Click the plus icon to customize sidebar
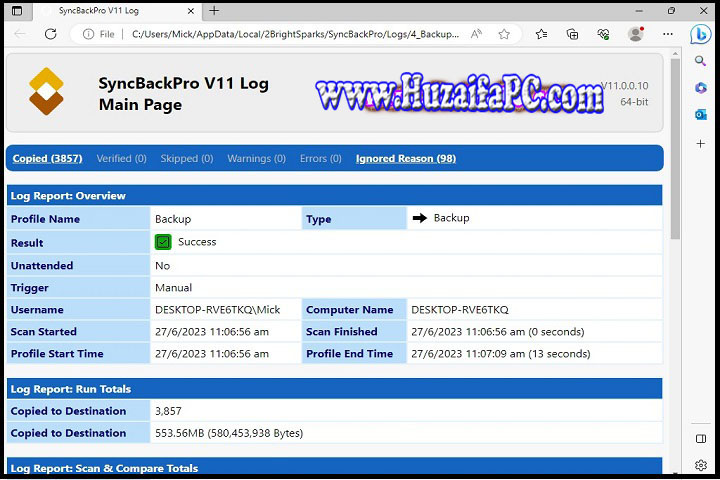 [x=701, y=144]
